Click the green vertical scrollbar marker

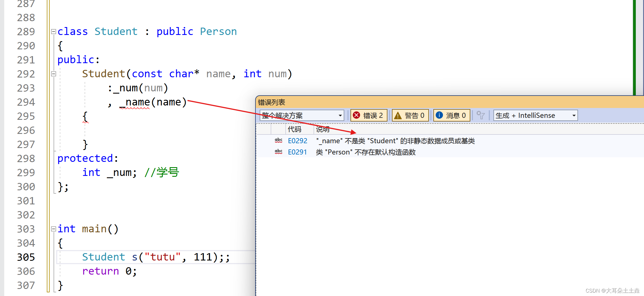[x=634, y=47]
